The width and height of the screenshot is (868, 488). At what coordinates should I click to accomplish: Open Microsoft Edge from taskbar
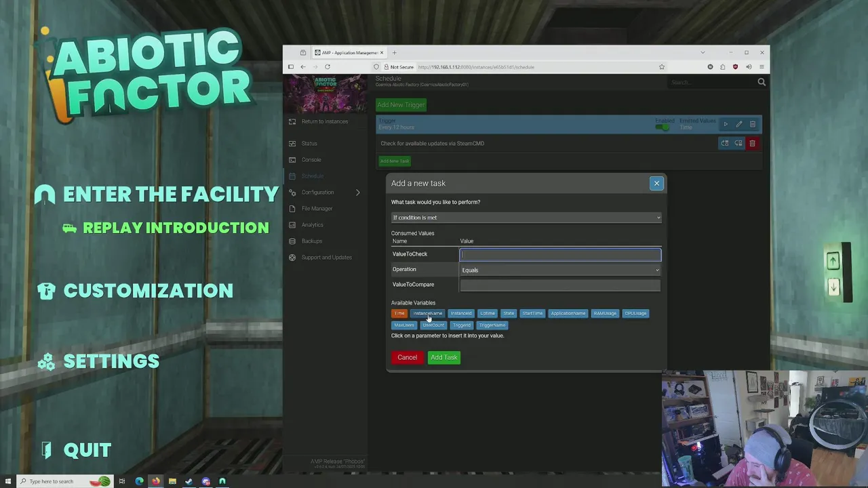click(x=139, y=481)
